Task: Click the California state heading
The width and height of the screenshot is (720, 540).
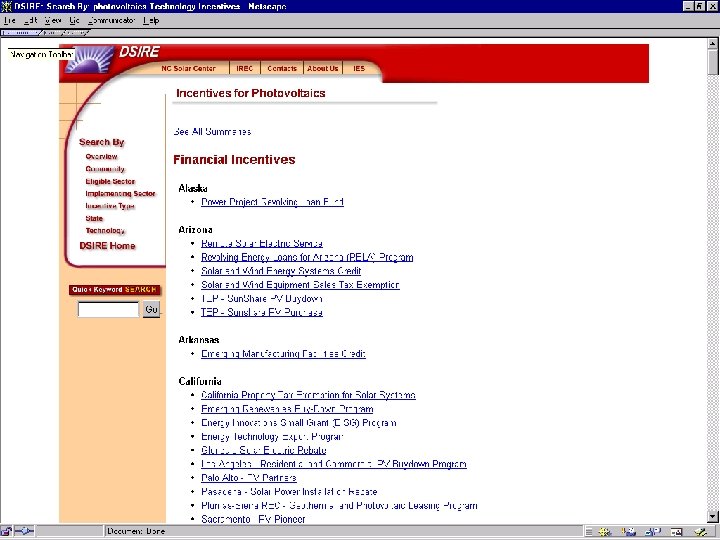Action: (x=200, y=381)
